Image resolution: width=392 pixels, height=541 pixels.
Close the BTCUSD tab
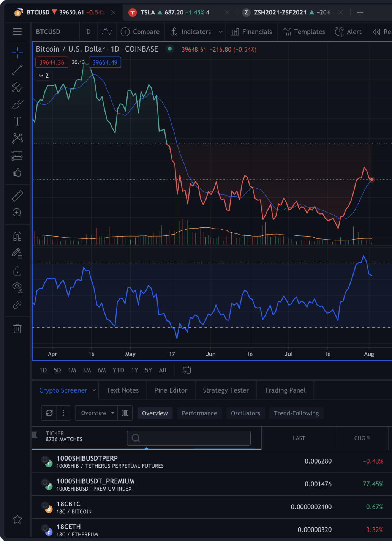113,13
